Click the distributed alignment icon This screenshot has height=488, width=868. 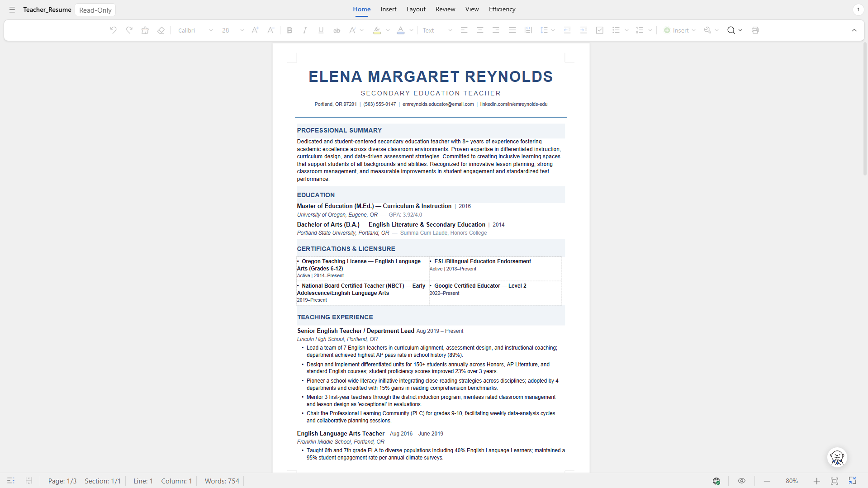click(528, 30)
